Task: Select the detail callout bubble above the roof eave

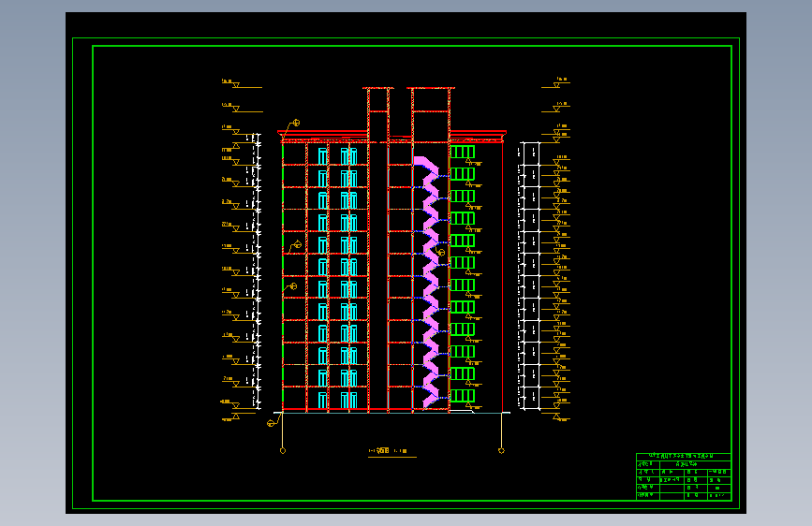Action: point(296,123)
